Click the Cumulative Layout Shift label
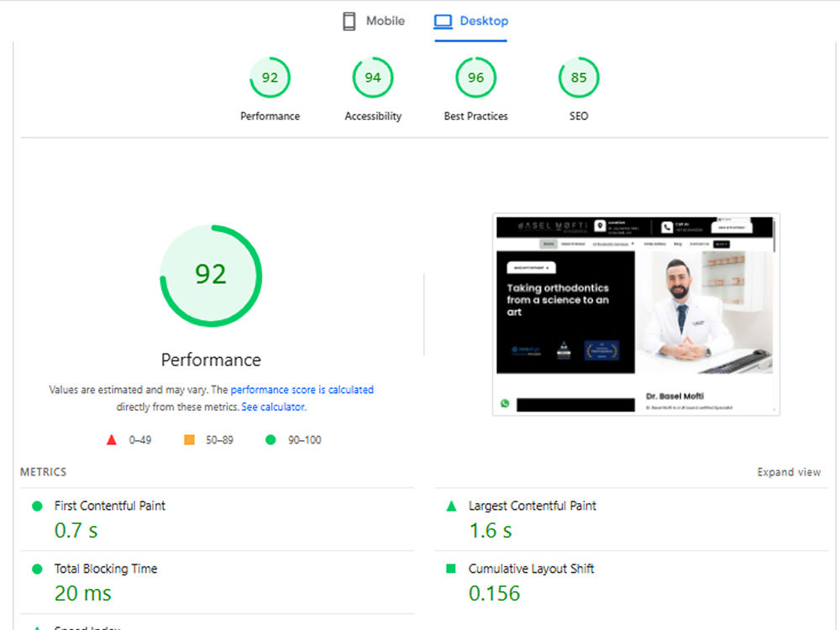 point(531,569)
